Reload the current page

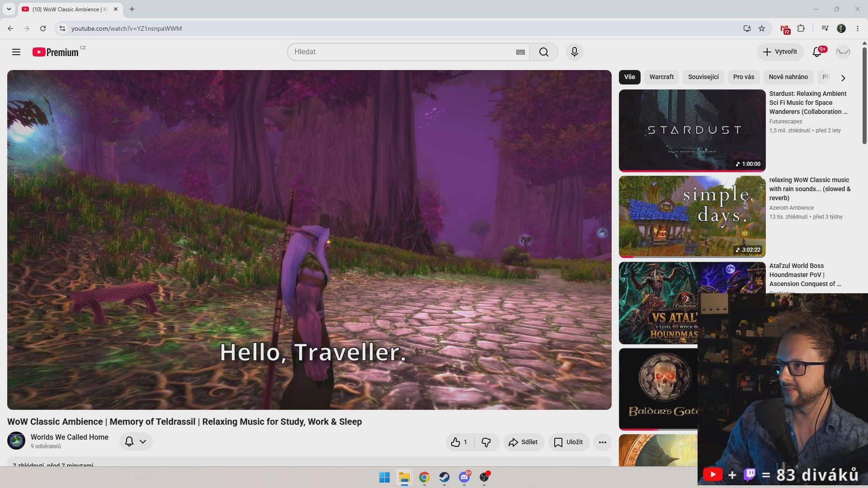[43, 28]
